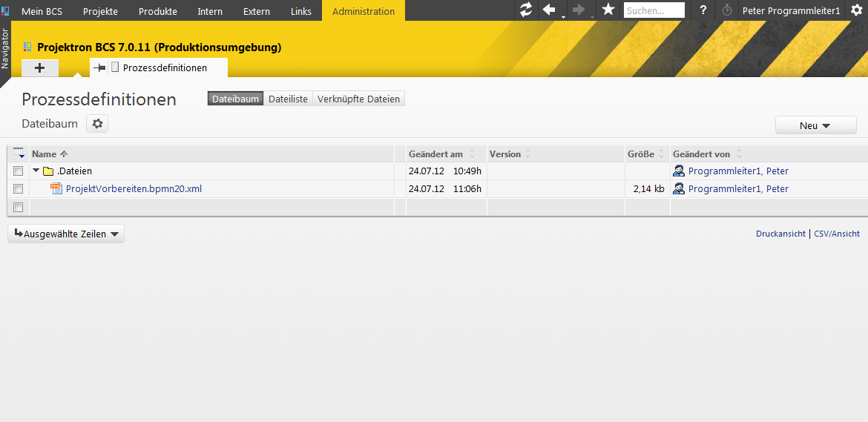Click the yellow folder icon of .Dateien
The height and width of the screenshot is (422, 868).
tap(48, 171)
